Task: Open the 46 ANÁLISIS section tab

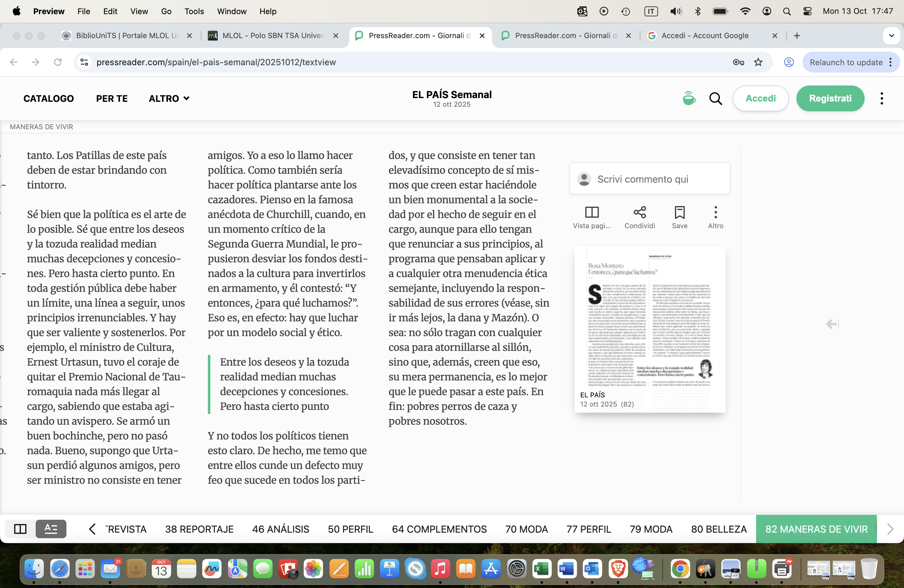Action: coord(280,529)
